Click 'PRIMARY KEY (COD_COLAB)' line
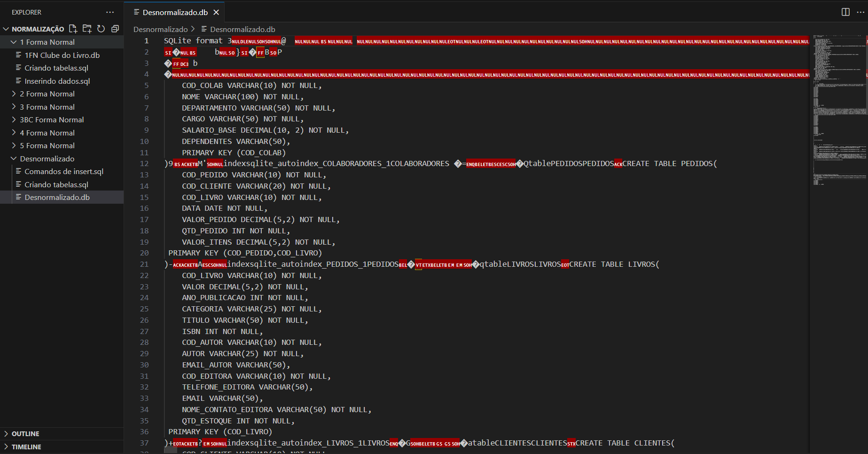Screen dimensions: 868x454 (234, 153)
